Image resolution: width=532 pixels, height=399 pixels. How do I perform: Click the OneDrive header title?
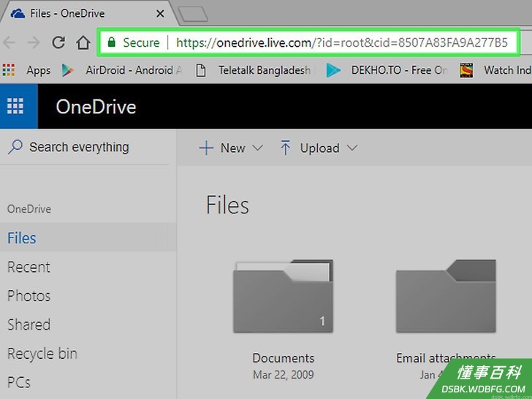click(x=96, y=107)
